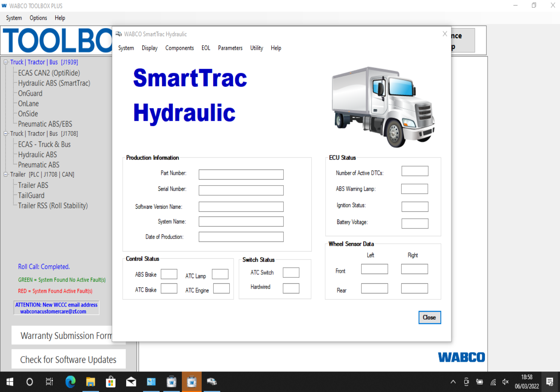Screen dimensions: 560x392
Task: Collapse the Trailer [PLC | J1708 | CAN] node
Action: 6,174
